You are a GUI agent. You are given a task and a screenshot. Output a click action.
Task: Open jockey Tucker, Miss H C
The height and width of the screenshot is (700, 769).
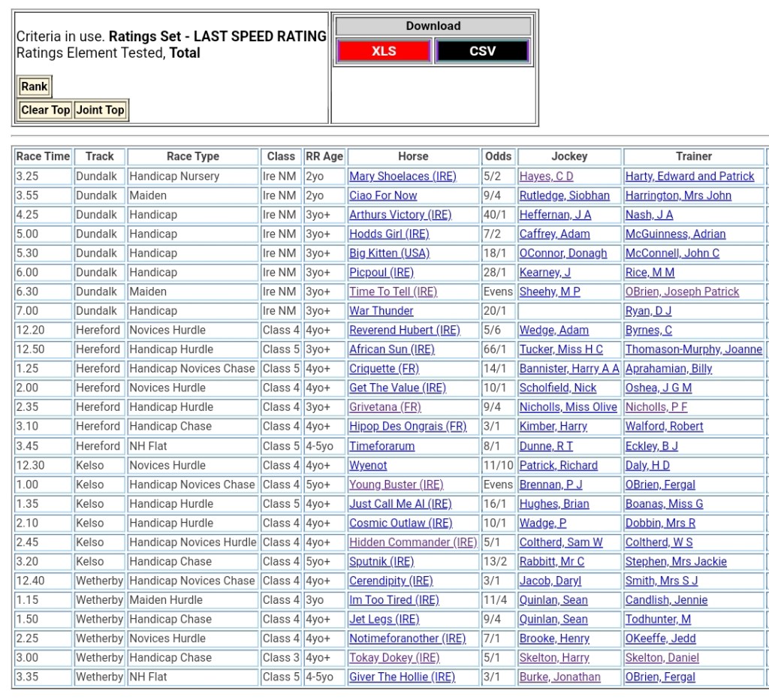[561, 349]
